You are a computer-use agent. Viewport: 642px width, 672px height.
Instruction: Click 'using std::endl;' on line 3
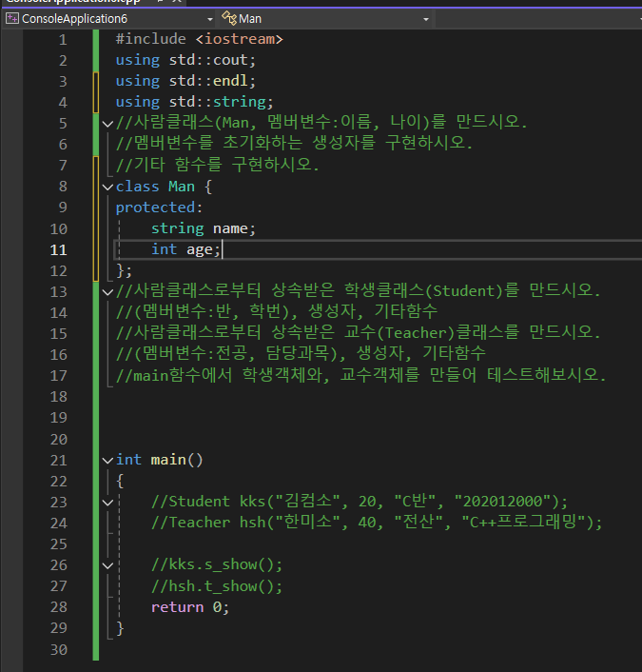(185, 81)
